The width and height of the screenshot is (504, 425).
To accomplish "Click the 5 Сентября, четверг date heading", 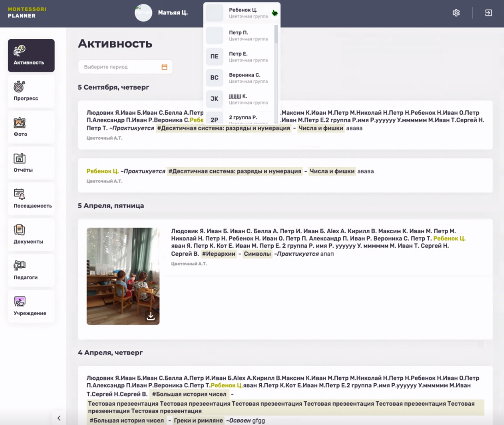I will pos(114,87).
